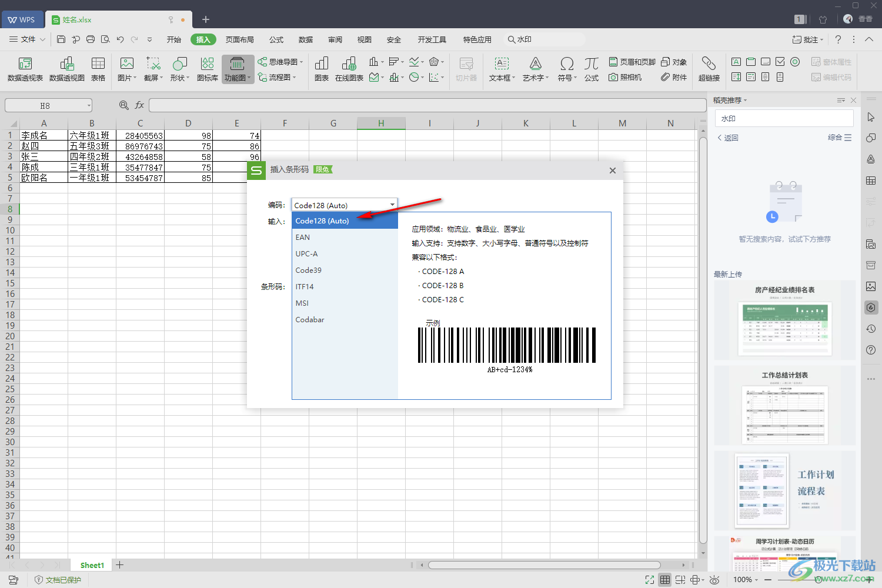Toggle eye-protection mode in status bar
Screen dimensions: 882x588
(x=714, y=580)
